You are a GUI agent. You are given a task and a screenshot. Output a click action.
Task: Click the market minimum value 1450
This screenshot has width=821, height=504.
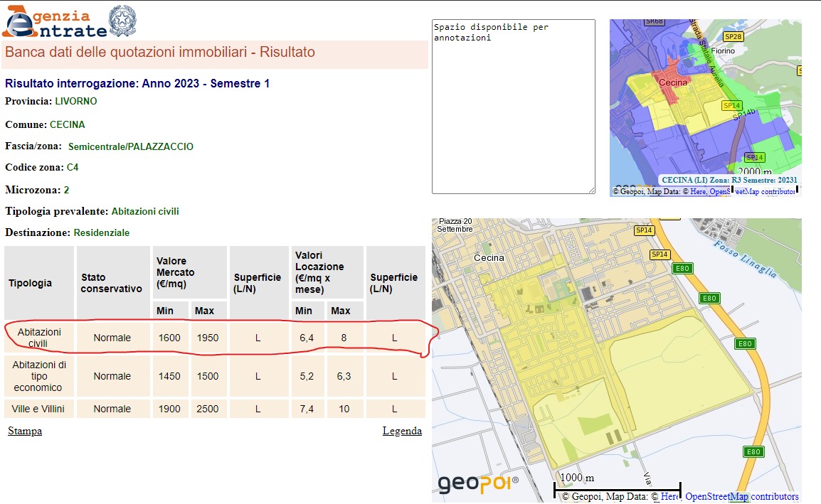click(x=169, y=376)
